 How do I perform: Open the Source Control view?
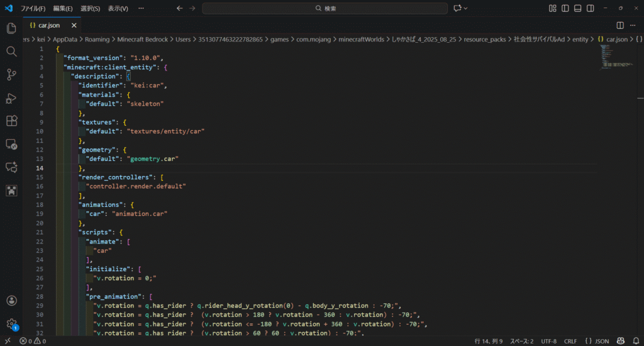[x=11, y=75]
